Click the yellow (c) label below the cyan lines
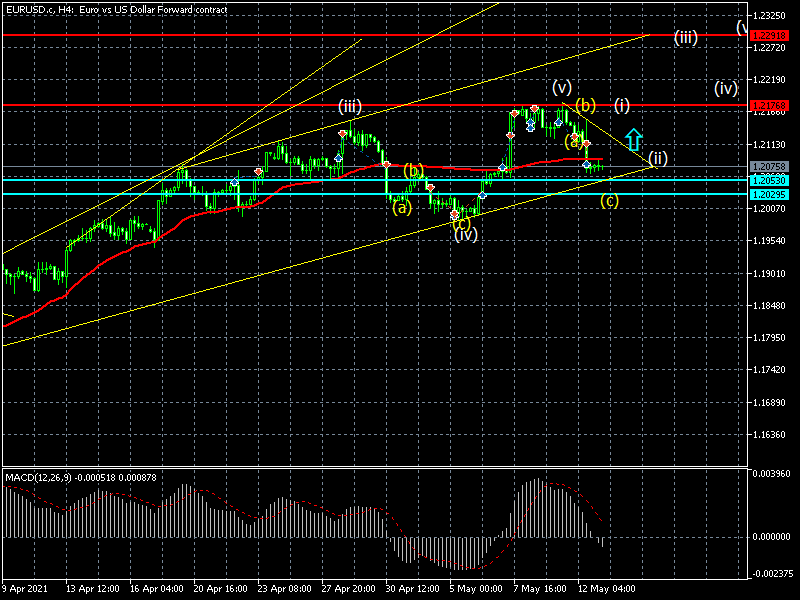This screenshot has height=600, width=800. tap(609, 200)
